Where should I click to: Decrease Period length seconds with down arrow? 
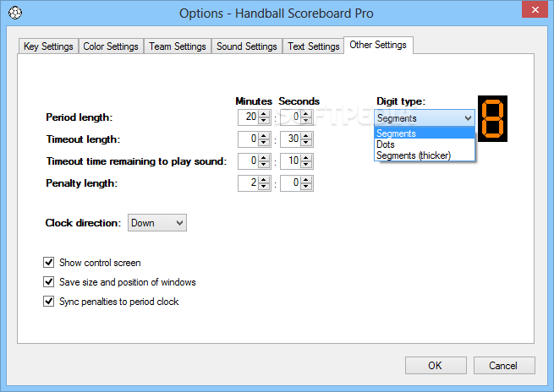(306, 121)
